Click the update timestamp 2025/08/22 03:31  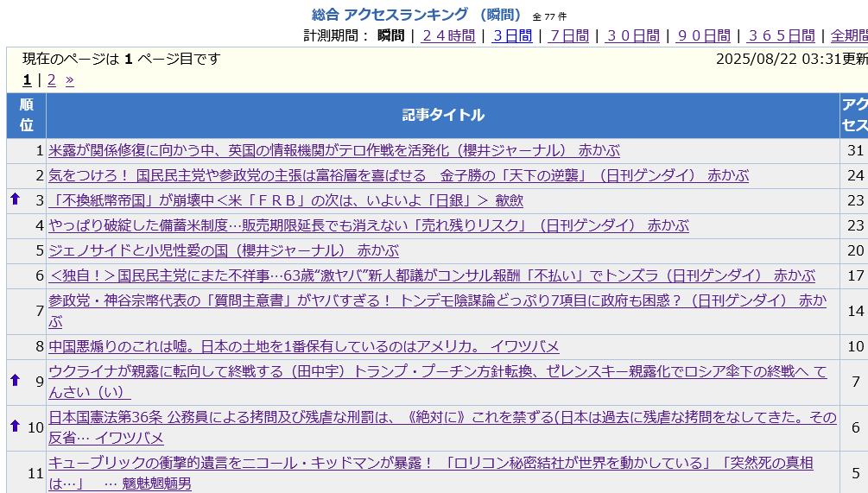[x=779, y=59]
